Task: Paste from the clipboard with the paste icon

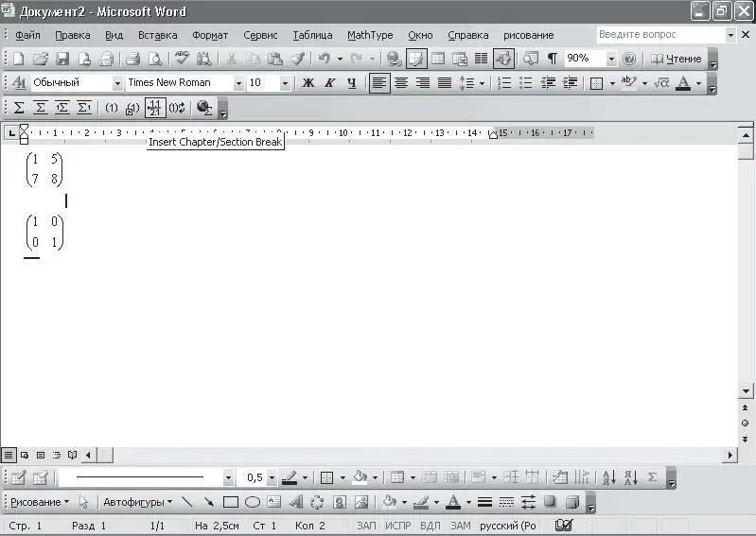Action: pyautogui.click(x=275, y=59)
